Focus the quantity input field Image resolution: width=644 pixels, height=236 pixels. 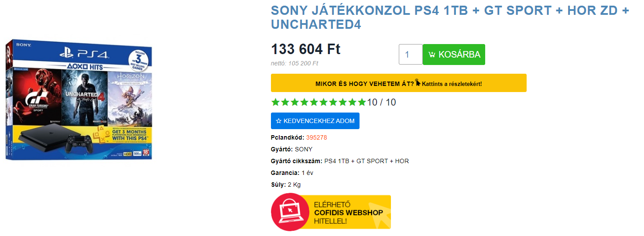click(x=410, y=55)
